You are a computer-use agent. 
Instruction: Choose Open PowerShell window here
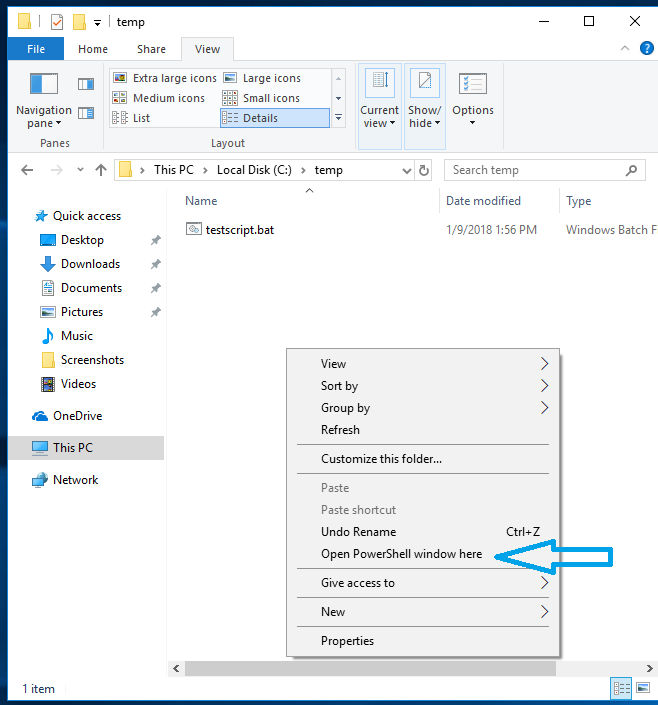401,554
